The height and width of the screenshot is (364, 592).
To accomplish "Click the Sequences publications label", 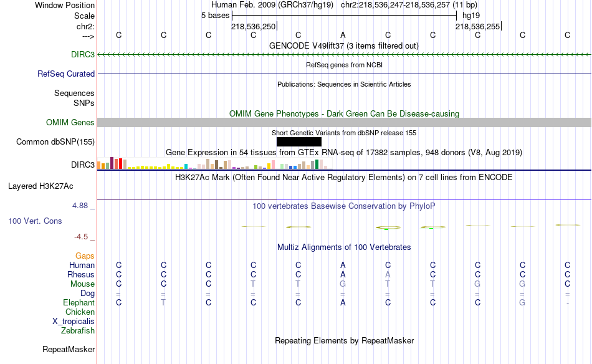I will [74, 93].
